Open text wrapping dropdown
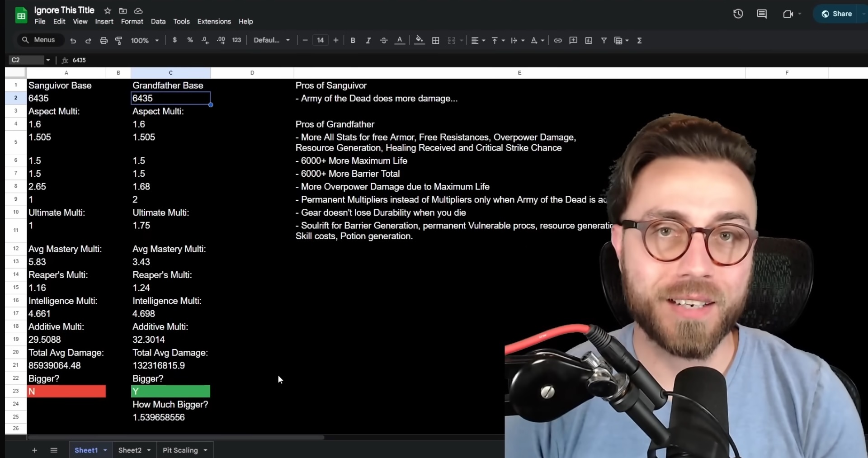Image resolution: width=868 pixels, height=458 pixels. (518, 40)
